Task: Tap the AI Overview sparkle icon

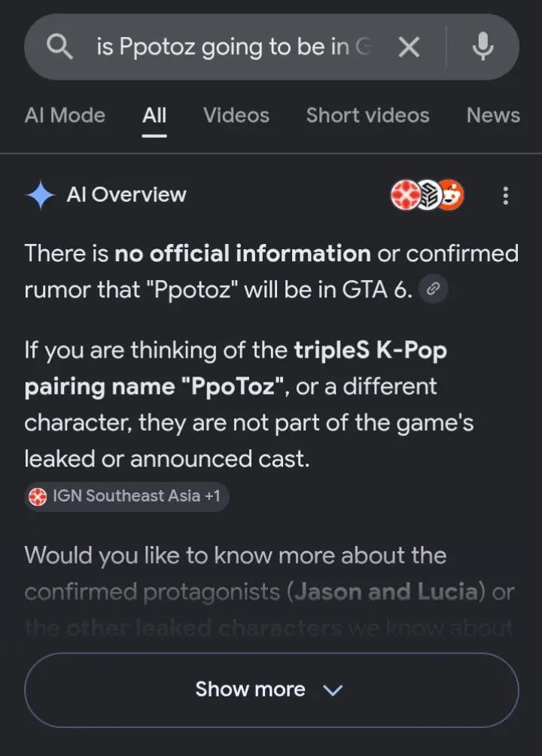Action: [x=41, y=195]
